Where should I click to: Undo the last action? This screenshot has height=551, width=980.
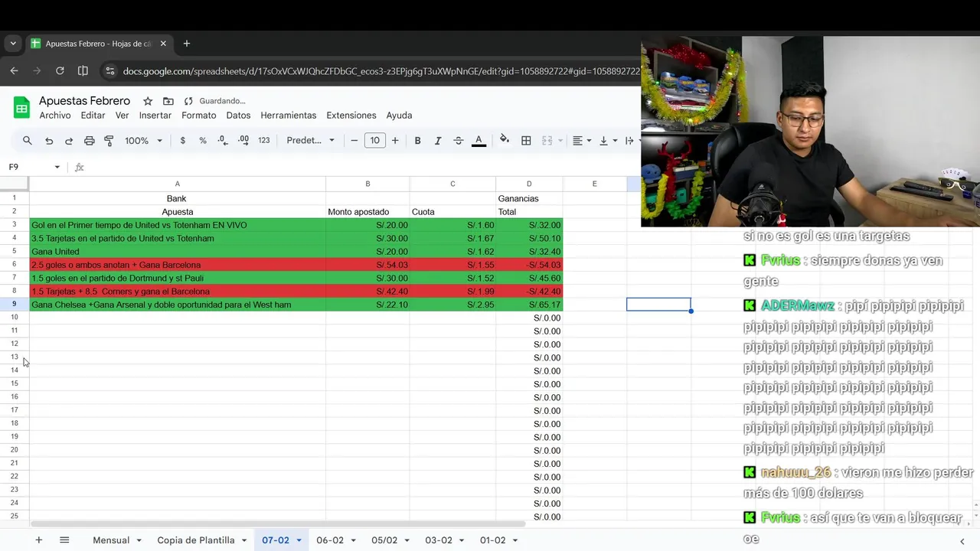pyautogui.click(x=49, y=141)
